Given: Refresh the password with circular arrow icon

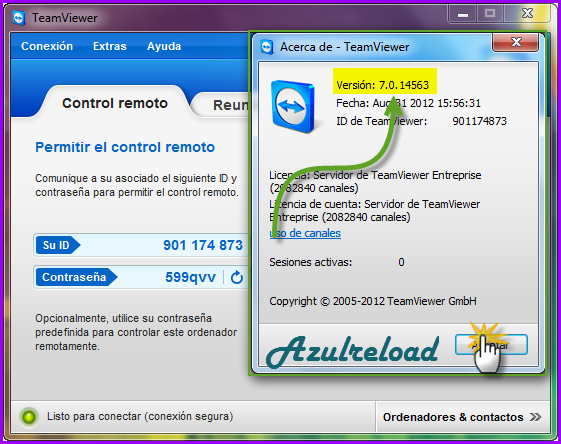Looking at the screenshot, I should pos(236,277).
